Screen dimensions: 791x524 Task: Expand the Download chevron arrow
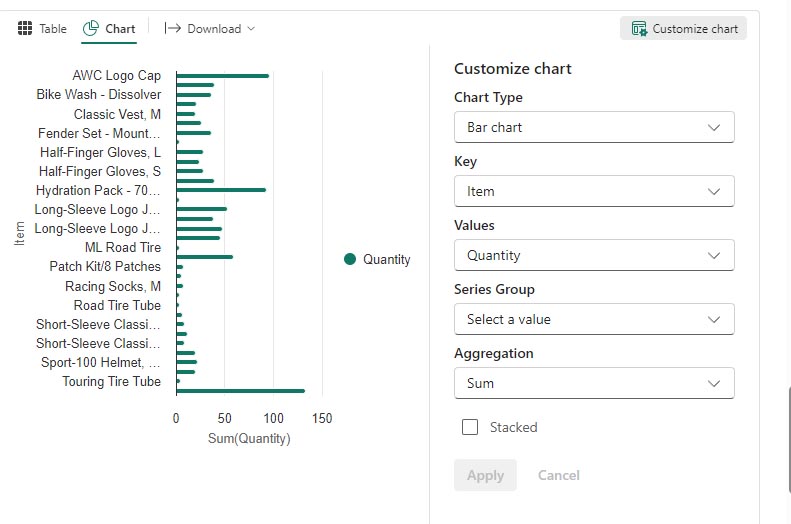tap(251, 29)
